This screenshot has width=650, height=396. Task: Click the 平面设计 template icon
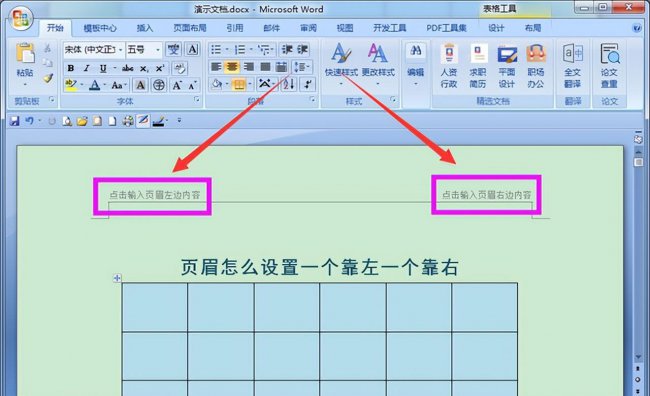pyautogui.click(x=507, y=66)
